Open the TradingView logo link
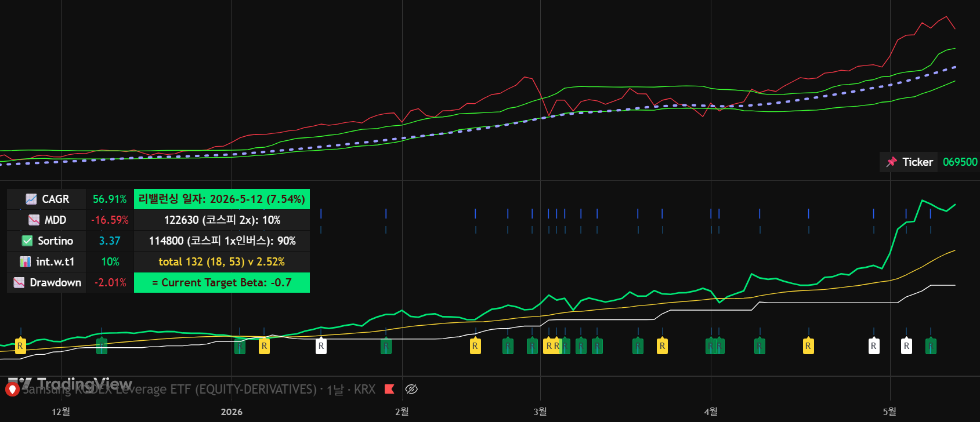The image size is (980, 422). 70,385
